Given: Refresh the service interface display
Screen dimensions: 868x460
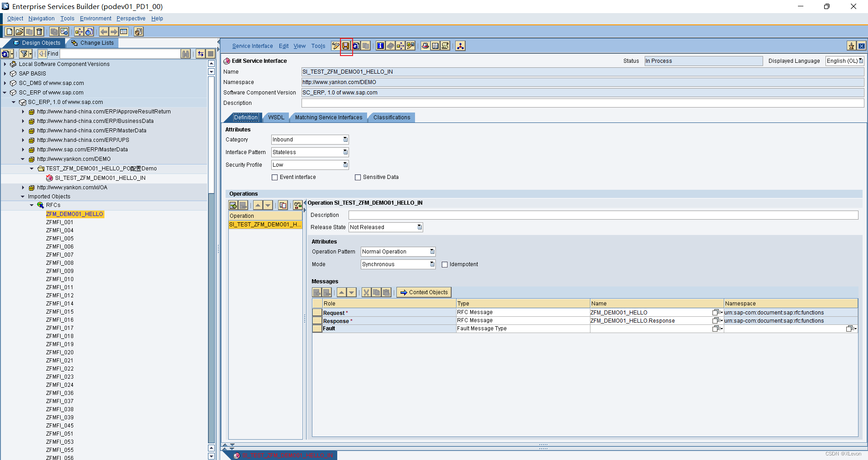Looking at the screenshot, I should pos(356,46).
